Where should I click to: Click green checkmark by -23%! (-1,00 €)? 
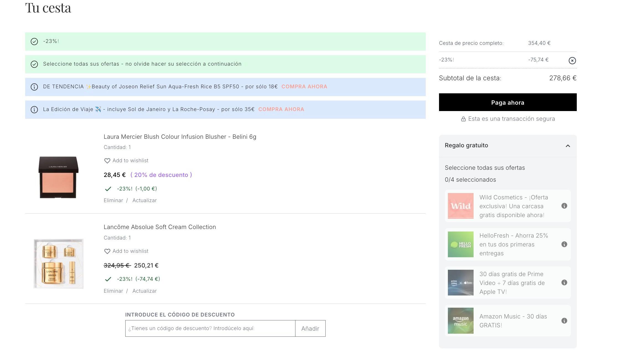pos(108,189)
